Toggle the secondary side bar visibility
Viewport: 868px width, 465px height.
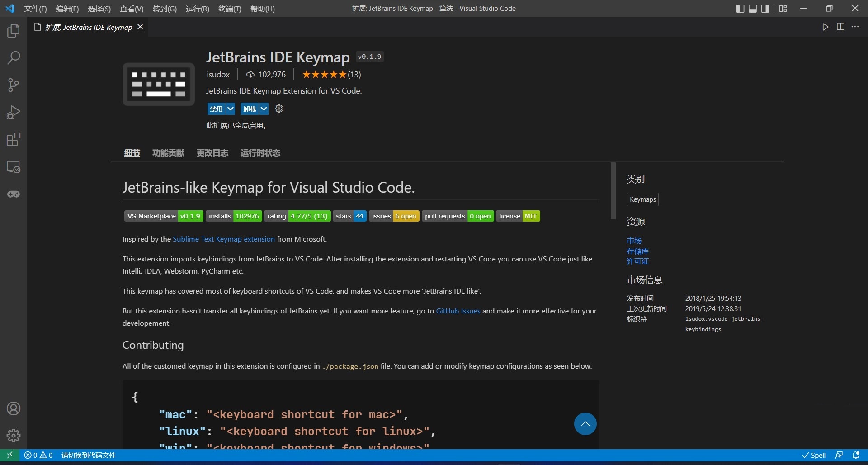tap(765, 8)
